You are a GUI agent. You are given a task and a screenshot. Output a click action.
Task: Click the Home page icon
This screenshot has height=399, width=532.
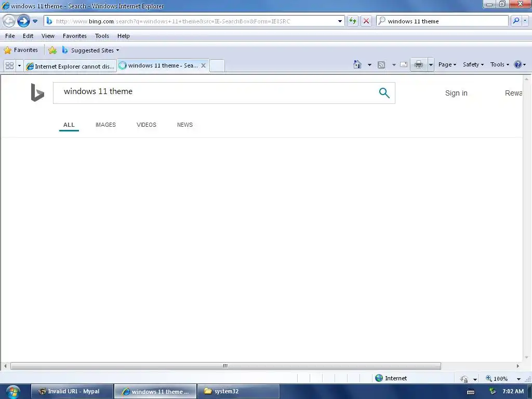pyautogui.click(x=357, y=64)
